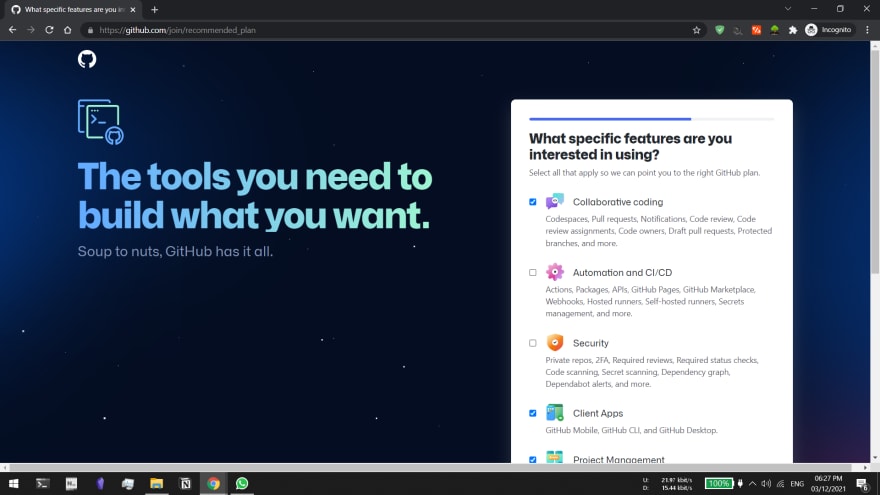
Task: Click the ENG language indicator
Action: tap(797, 483)
